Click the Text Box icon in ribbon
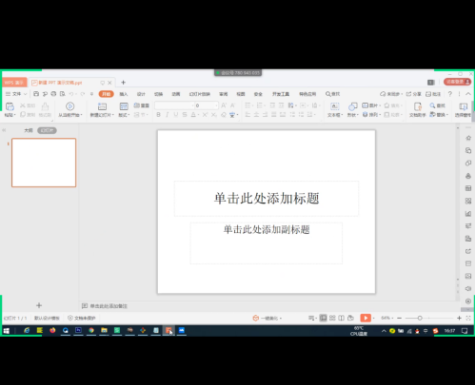Image resolution: width=475 pixels, height=385 pixels. coord(335,107)
